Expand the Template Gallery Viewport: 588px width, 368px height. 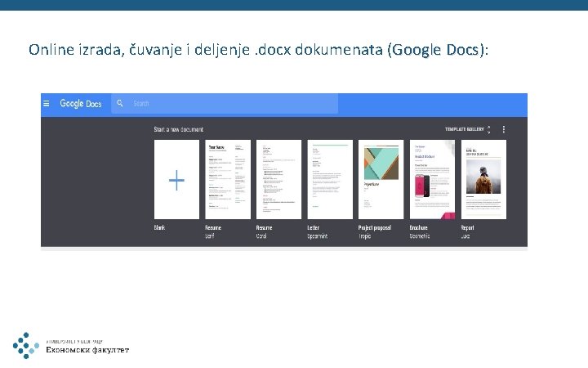click(x=468, y=129)
